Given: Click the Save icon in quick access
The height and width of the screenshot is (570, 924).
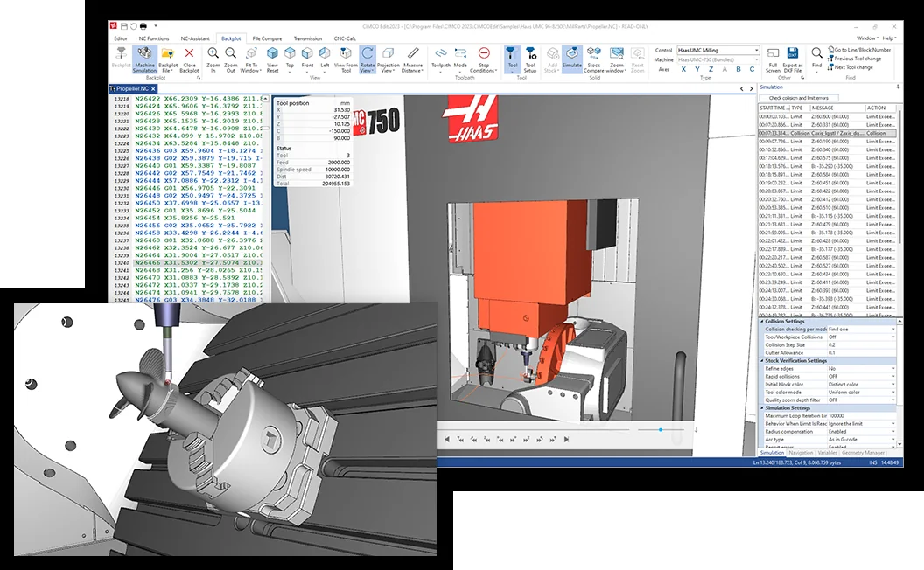Looking at the screenshot, I should pyautogui.click(x=123, y=26).
